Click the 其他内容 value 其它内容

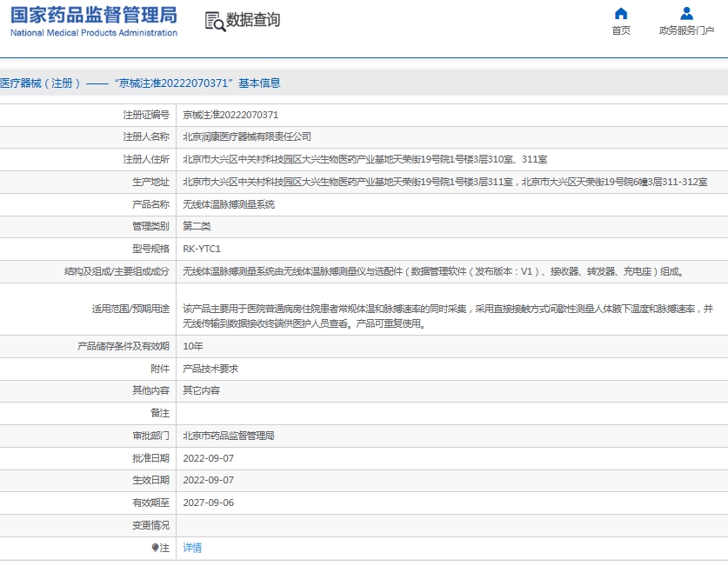201,390
